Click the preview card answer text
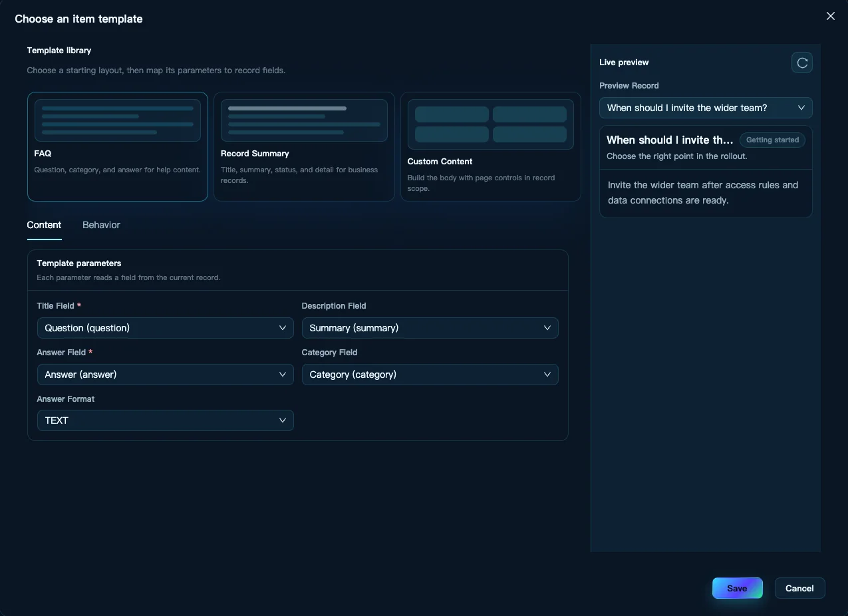This screenshot has width=848, height=616. [x=703, y=193]
